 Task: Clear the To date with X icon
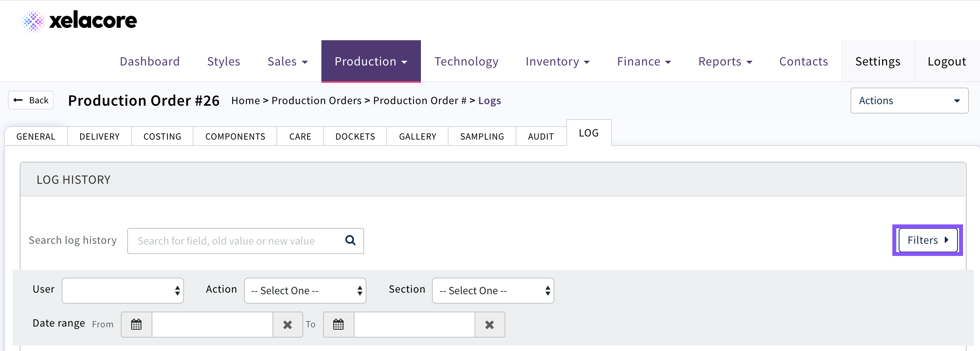click(x=490, y=325)
